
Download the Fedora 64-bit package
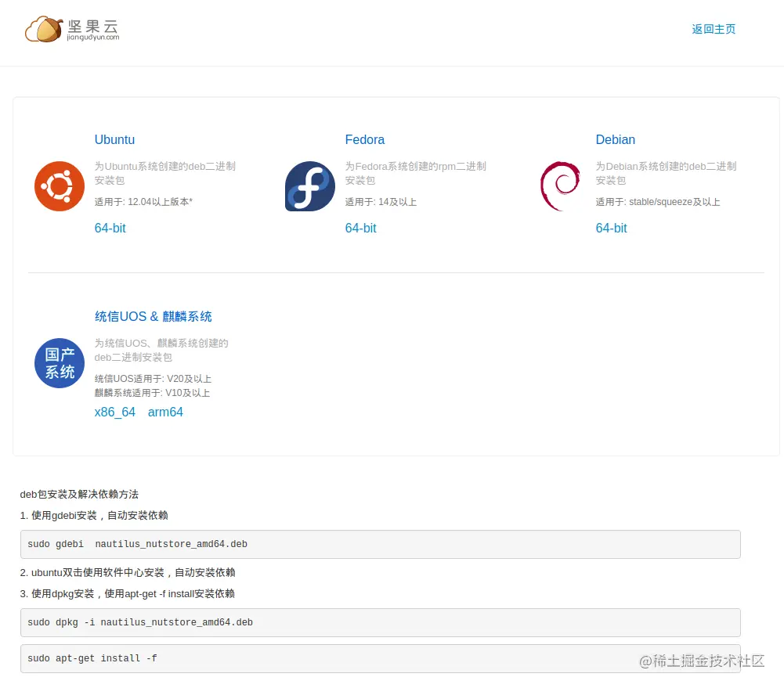pyautogui.click(x=360, y=228)
